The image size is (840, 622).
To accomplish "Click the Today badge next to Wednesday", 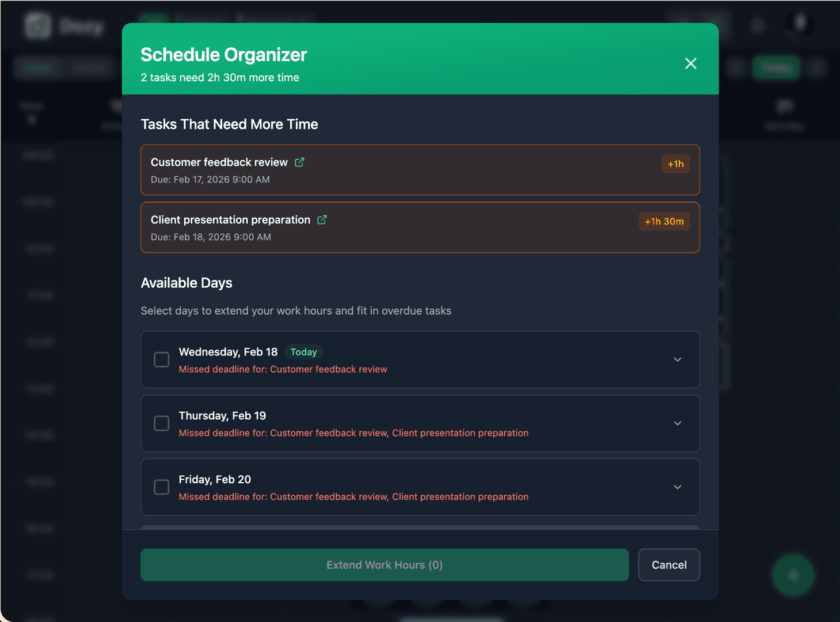I will [303, 352].
